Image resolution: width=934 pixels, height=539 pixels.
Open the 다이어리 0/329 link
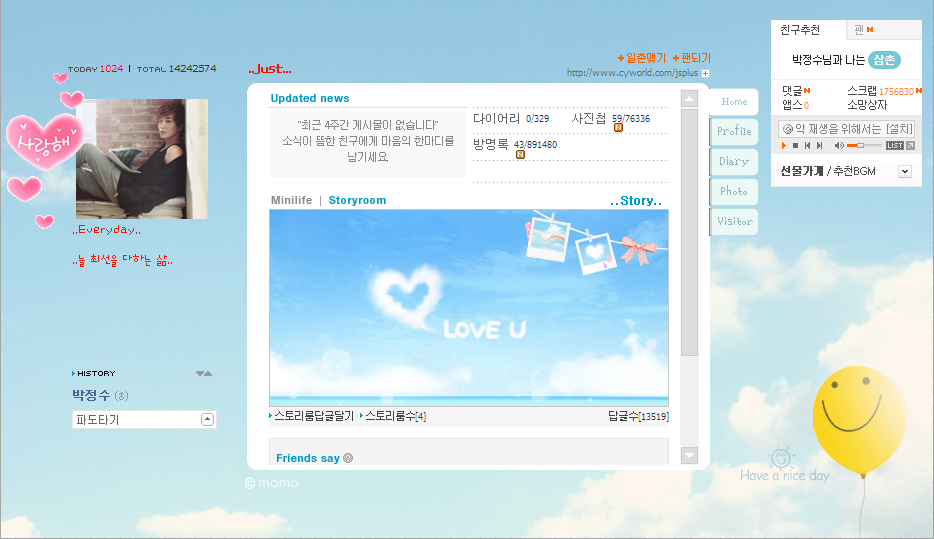pos(511,119)
